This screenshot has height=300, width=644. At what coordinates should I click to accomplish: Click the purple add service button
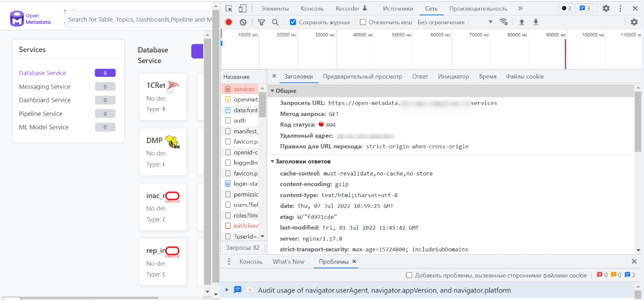[197, 51]
